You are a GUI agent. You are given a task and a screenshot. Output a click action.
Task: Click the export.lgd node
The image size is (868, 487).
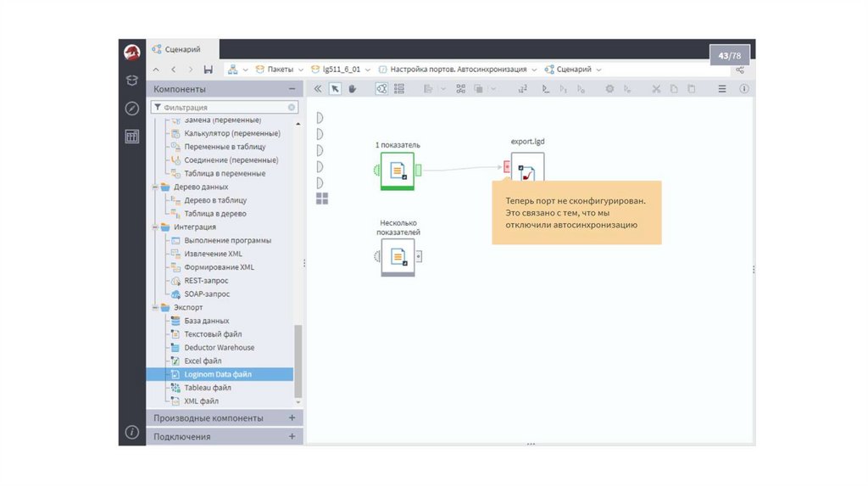tap(527, 169)
